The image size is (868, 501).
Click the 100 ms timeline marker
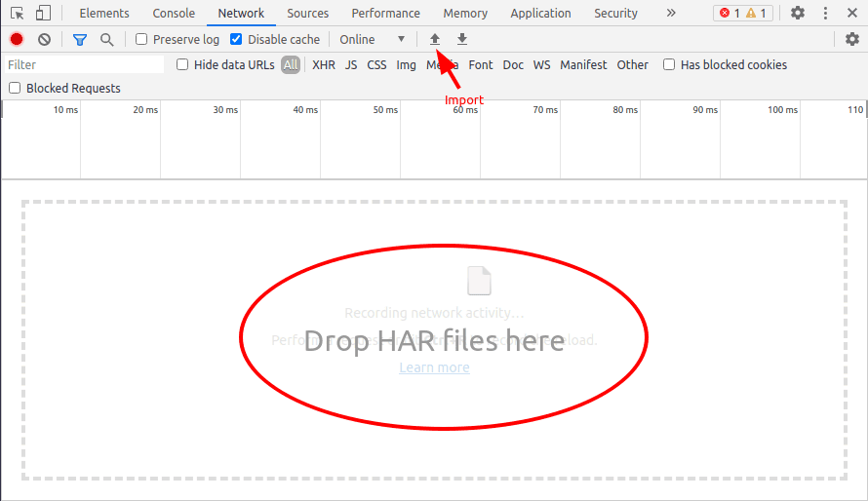pos(783,110)
